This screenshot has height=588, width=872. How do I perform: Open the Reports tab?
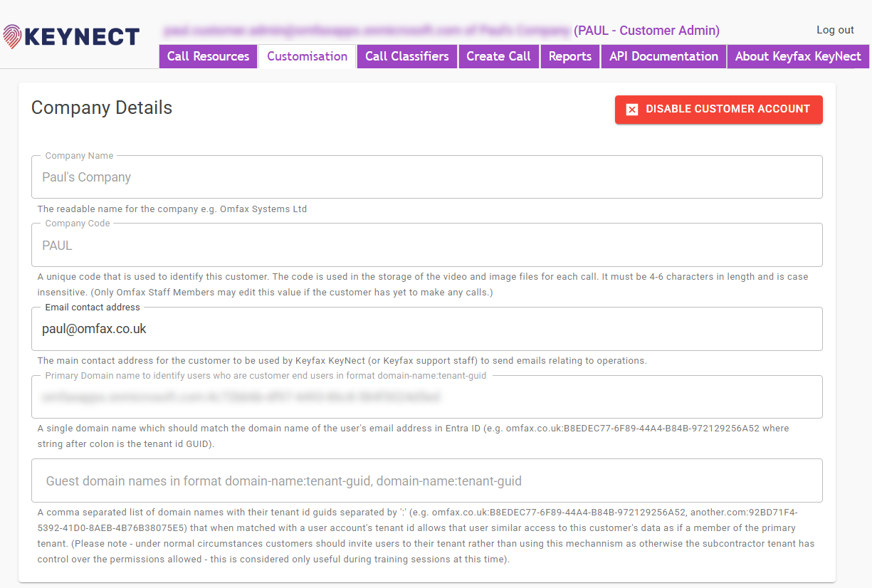tap(569, 57)
